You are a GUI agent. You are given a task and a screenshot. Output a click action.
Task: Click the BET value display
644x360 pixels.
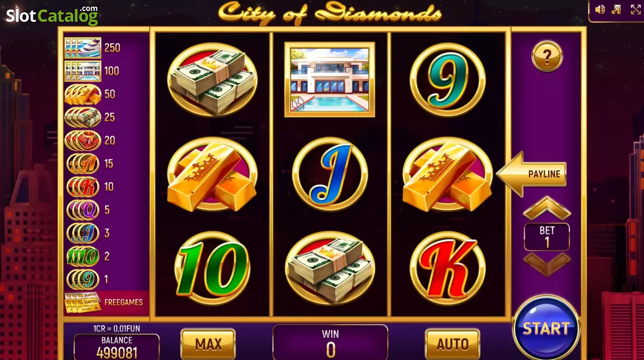tap(547, 237)
